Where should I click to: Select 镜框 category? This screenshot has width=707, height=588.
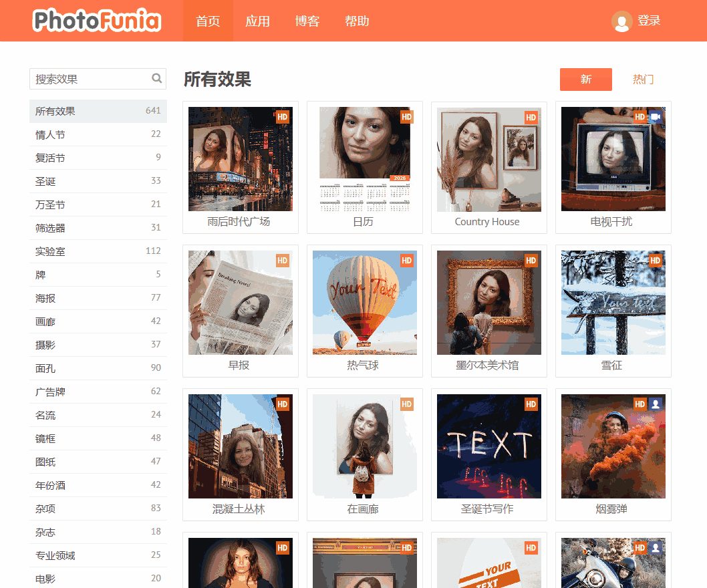98,439
